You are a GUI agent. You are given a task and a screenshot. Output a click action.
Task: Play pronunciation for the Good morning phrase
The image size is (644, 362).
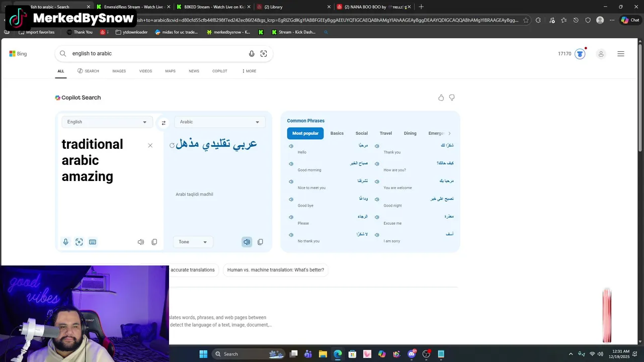coord(291,164)
